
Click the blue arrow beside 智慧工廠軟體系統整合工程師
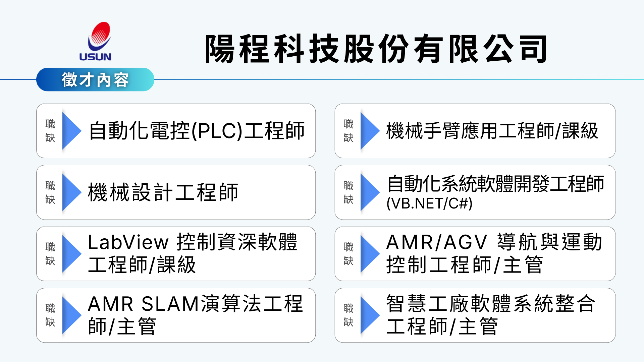point(369,315)
